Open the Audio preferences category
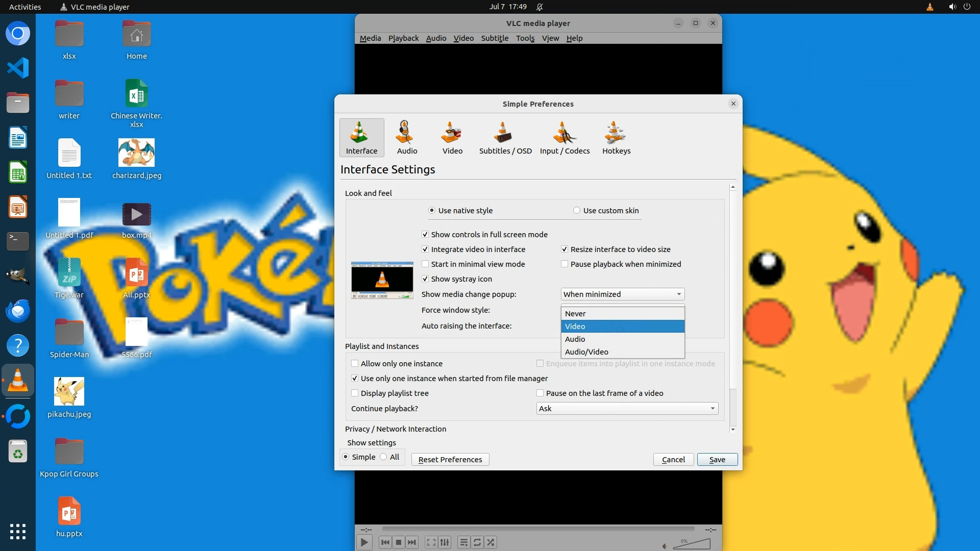Screen dimensions: 980x551 pos(407,138)
